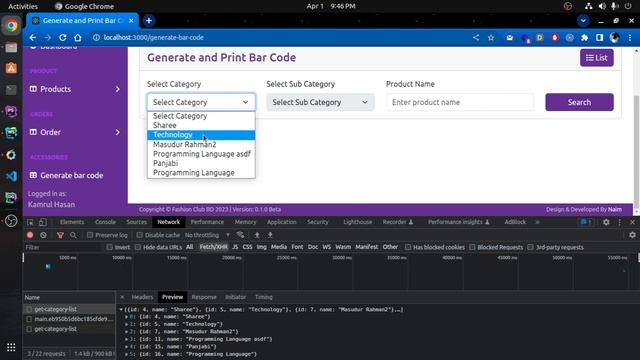
Task: Open the Select Category dropdown
Action: point(201,102)
